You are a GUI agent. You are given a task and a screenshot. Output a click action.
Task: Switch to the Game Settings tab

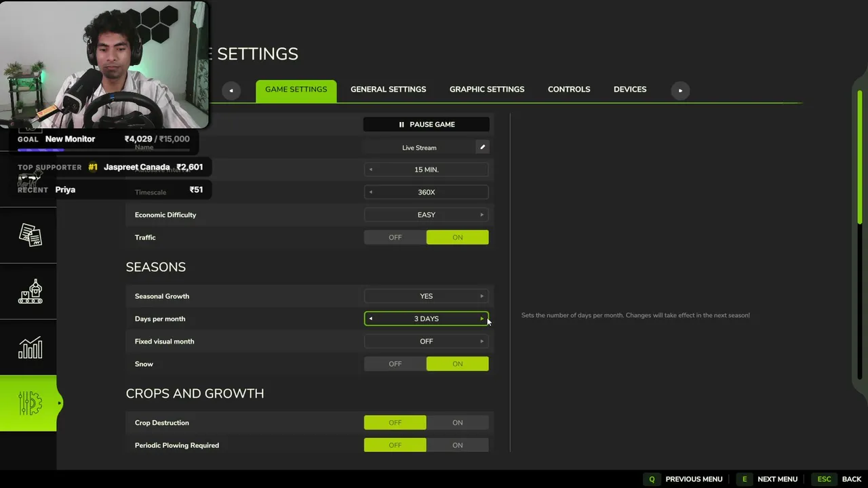296,89
